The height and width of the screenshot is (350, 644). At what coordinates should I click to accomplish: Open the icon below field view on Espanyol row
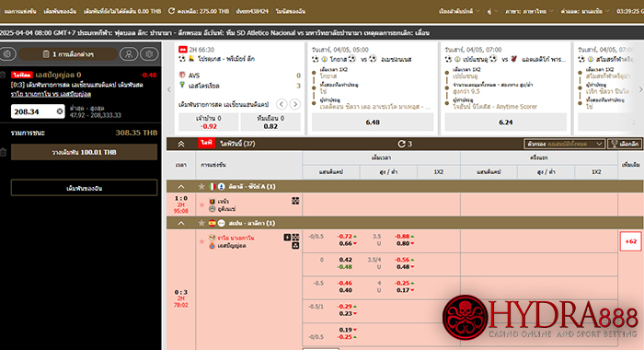tap(295, 246)
